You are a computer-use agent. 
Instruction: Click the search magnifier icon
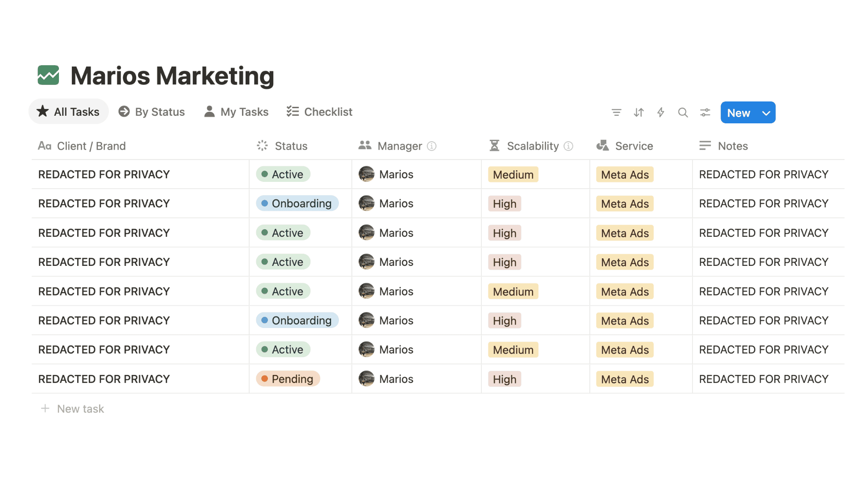click(x=683, y=112)
